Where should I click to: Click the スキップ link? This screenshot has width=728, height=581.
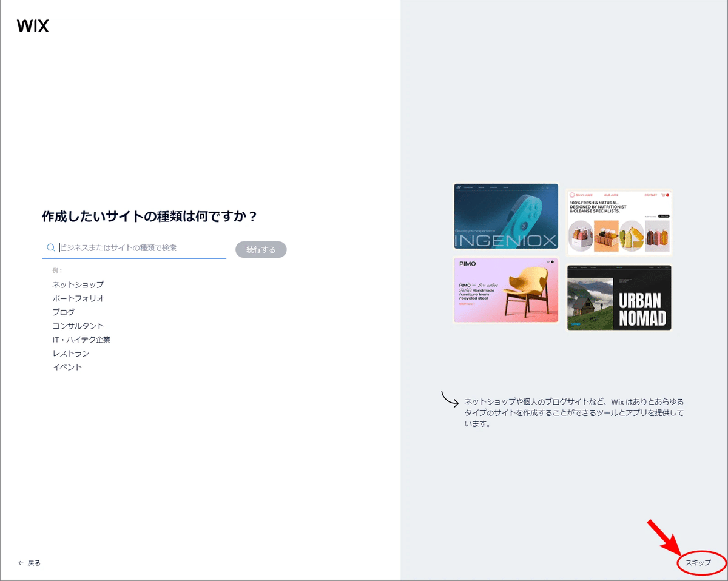pyautogui.click(x=698, y=563)
